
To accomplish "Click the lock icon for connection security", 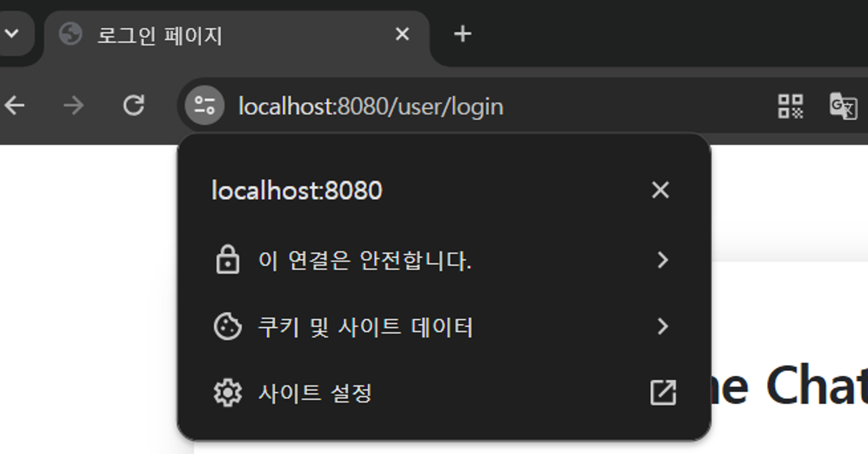I will pyautogui.click(x=227, y=260).
